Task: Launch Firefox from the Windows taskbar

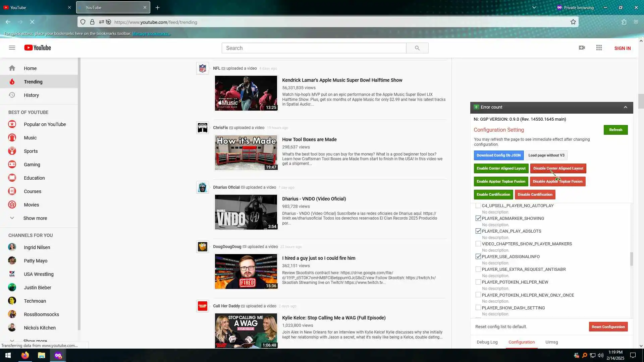Action: 25,355
